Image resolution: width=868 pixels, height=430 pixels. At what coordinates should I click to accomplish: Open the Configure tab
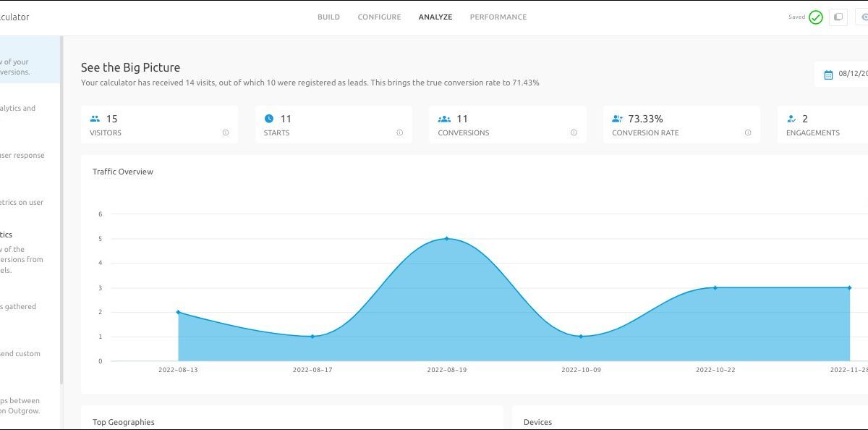(x=379, y=17)
